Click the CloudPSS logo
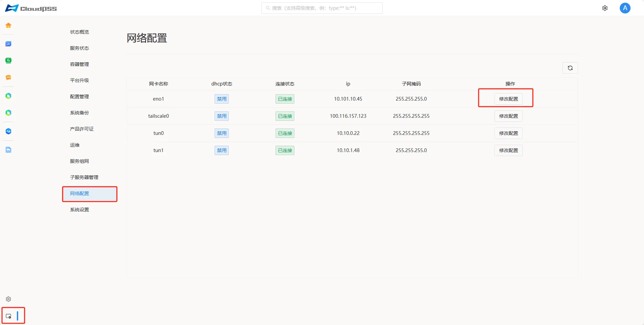 point(31,8)
